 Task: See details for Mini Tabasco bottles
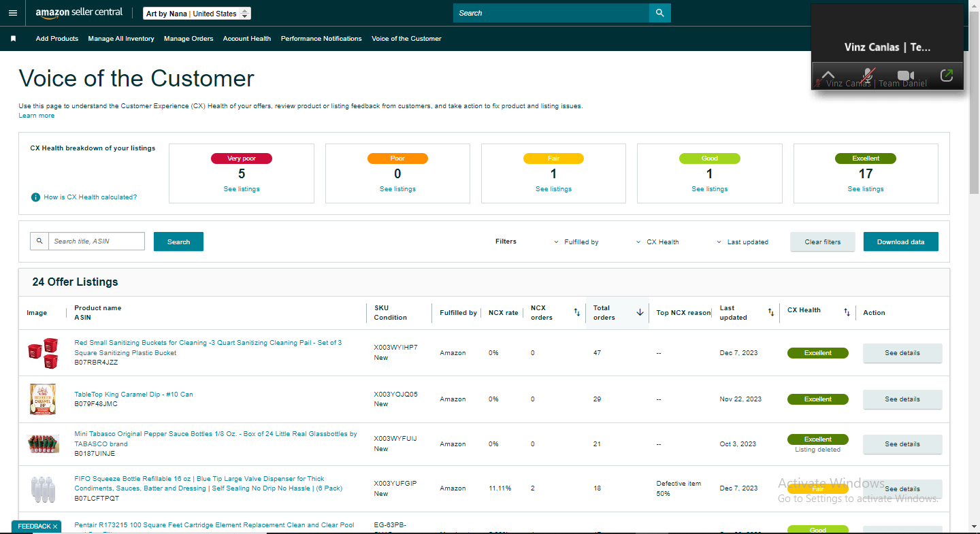902,444
